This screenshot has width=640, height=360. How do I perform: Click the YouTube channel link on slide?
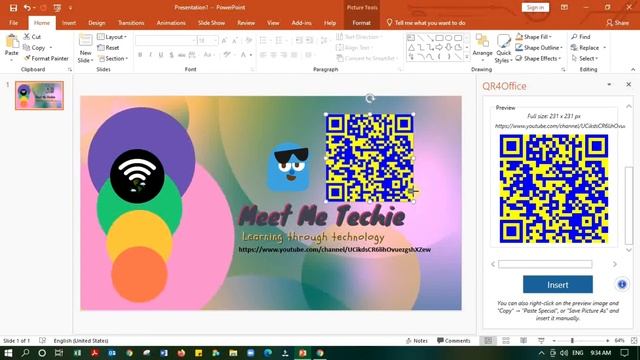coord(335,249)
